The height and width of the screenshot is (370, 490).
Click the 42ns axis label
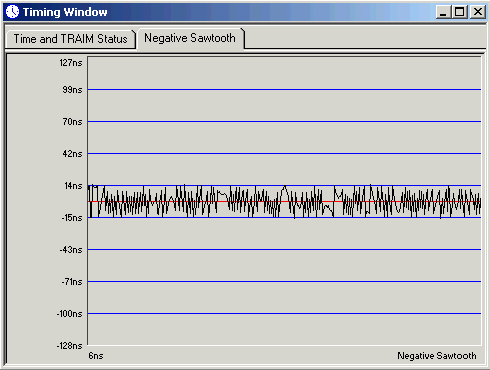click(x=72, y=154)
